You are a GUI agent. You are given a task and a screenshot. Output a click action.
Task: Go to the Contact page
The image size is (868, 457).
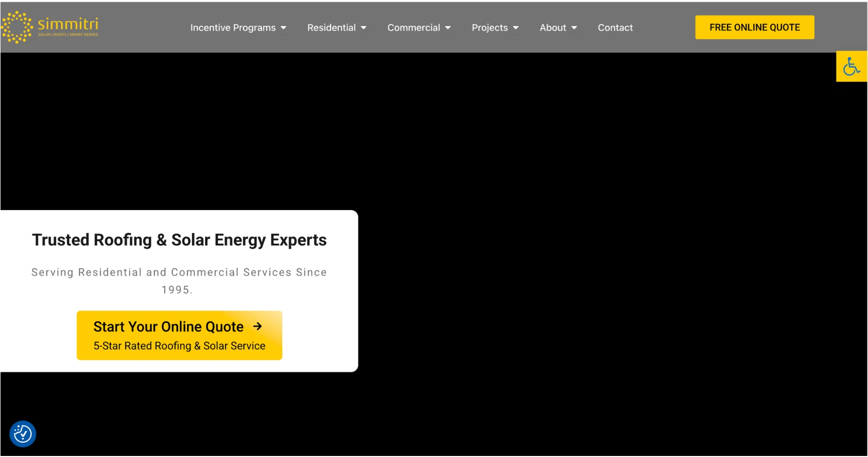point(615,28)
